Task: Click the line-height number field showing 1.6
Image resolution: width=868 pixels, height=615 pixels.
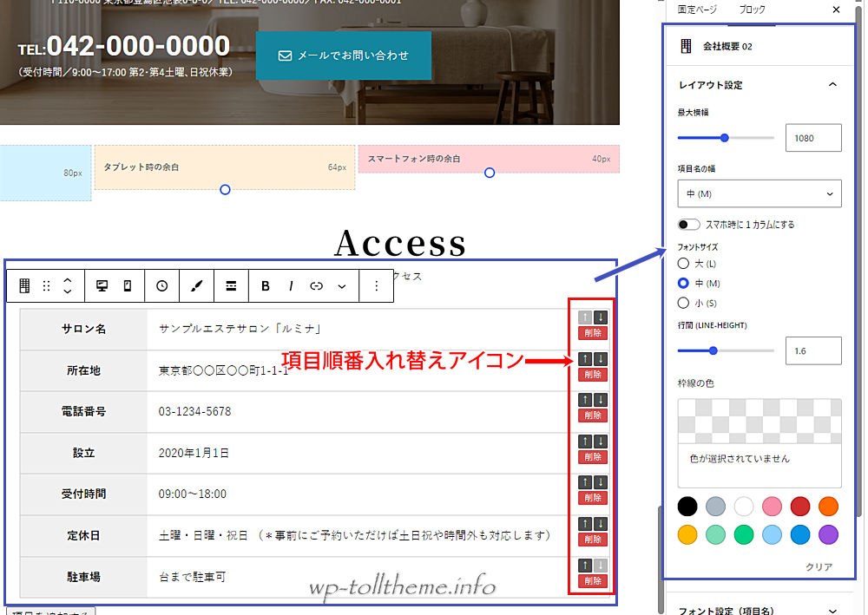Action: (x=813, y=350)
